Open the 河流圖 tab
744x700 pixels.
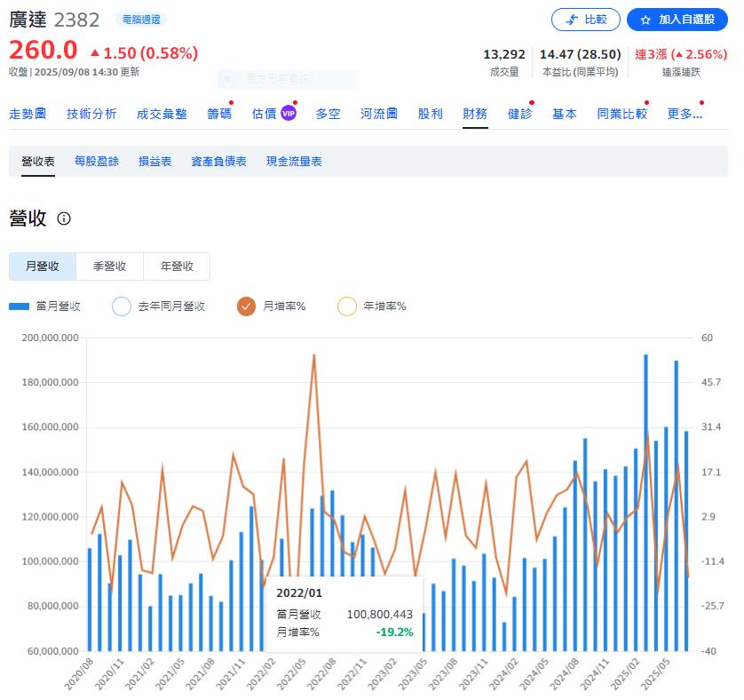(x=378, y=114)
